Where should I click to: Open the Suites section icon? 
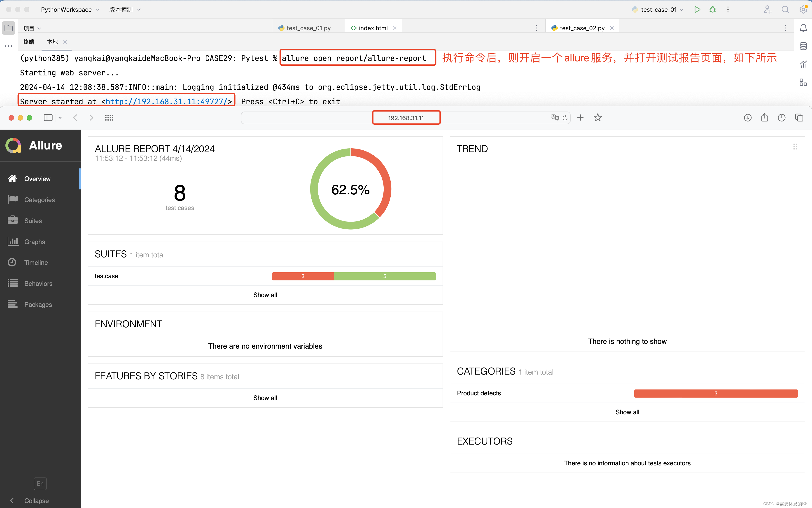click(13, 220)
